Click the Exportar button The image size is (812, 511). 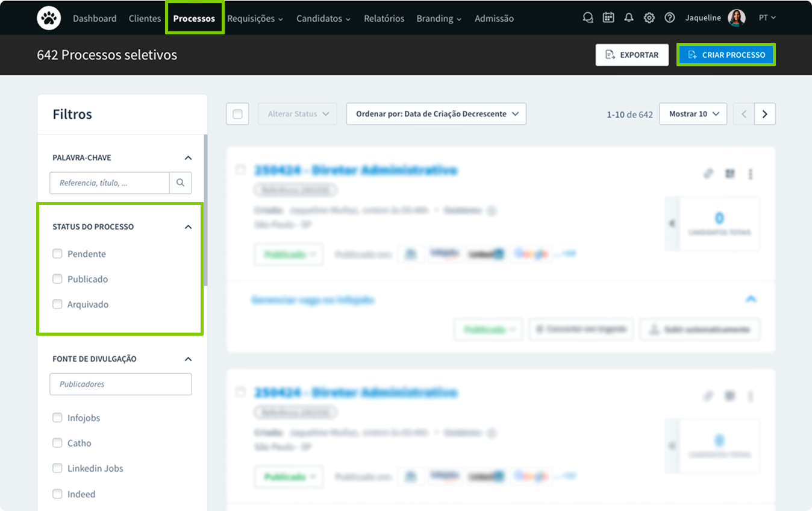[632, 55]
